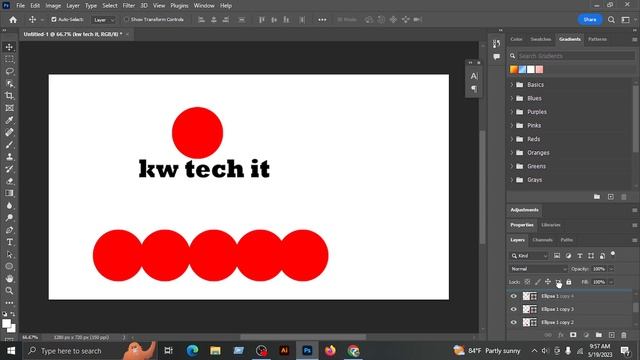Image resolution: width=640 pixels, height=360 pixels.
Task: Open the search icon beside Share
Action: point(611,20)
